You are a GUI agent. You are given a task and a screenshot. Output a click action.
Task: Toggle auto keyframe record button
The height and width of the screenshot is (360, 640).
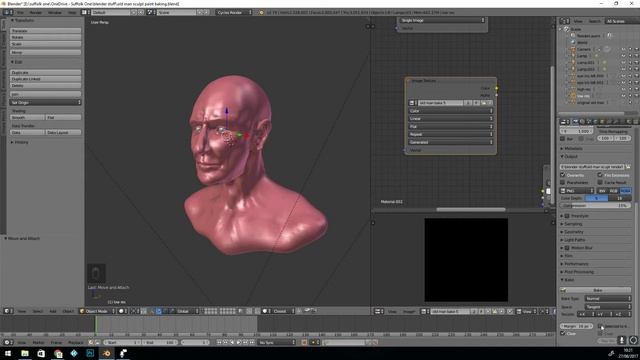[304, 342]
